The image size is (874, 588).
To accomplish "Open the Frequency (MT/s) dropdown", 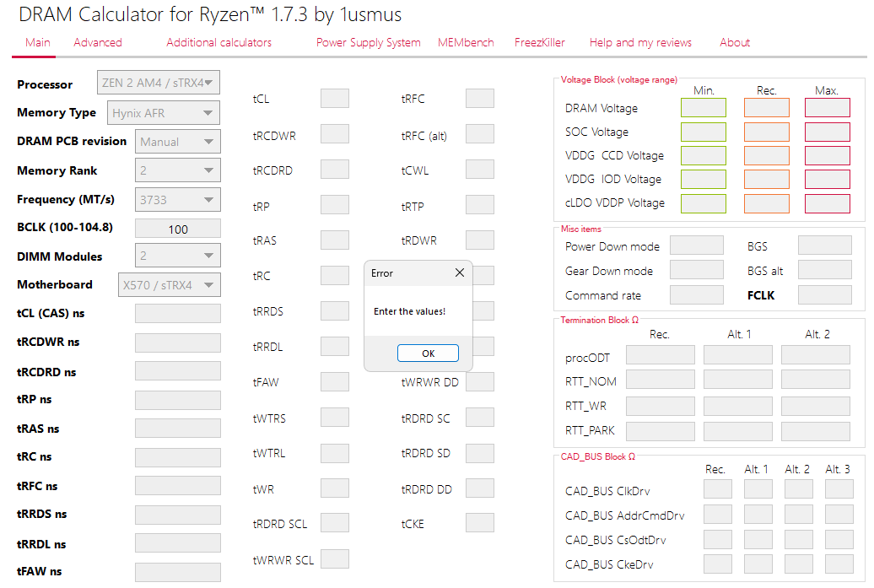I will (178, 200).
